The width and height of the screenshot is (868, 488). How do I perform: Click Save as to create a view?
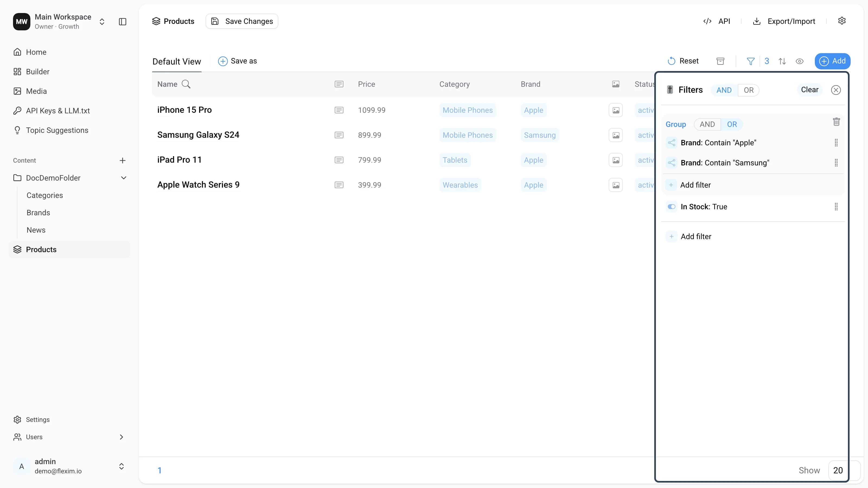237,61
